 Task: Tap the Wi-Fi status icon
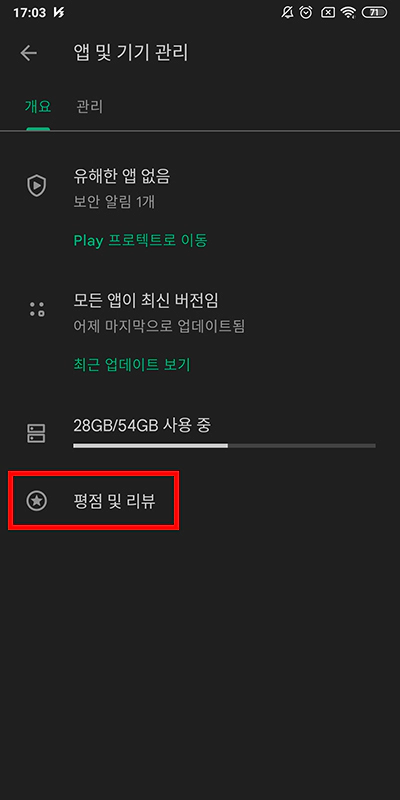point(348,13)
